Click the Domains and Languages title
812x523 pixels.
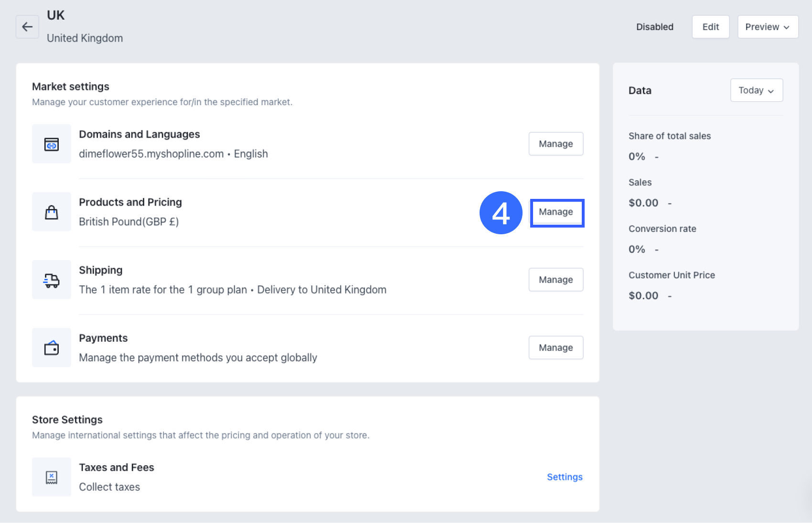pyautogui.click(x=139, y=134)
